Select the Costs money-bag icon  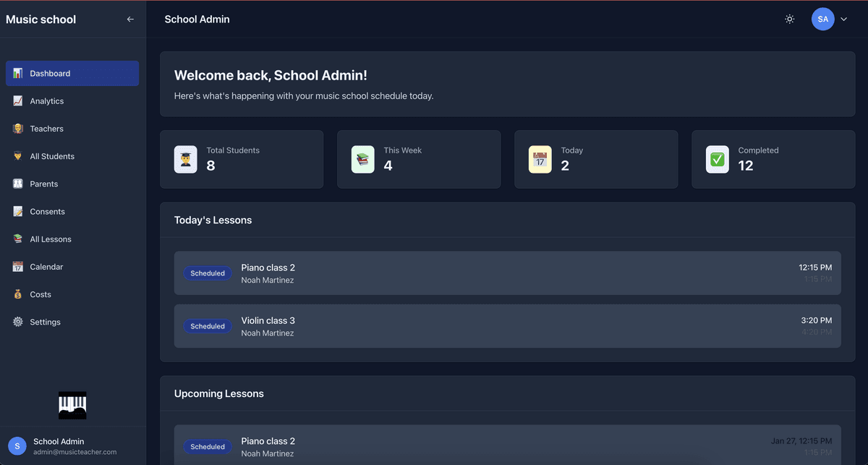17,294
